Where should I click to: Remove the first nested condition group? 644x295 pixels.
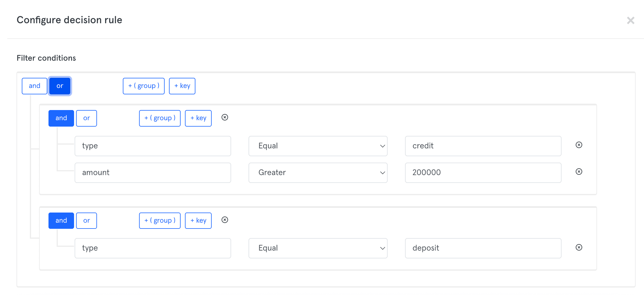click(x=225, y=117)
